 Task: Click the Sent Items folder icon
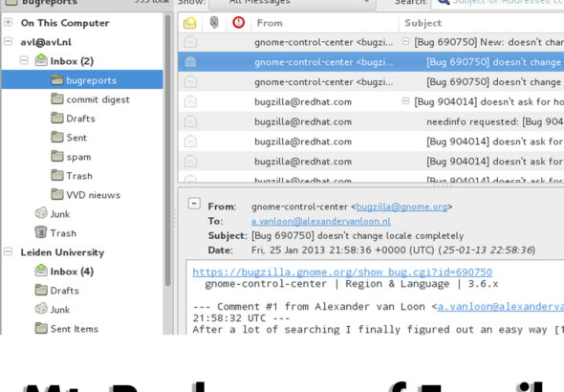click(x=41, y=328)
